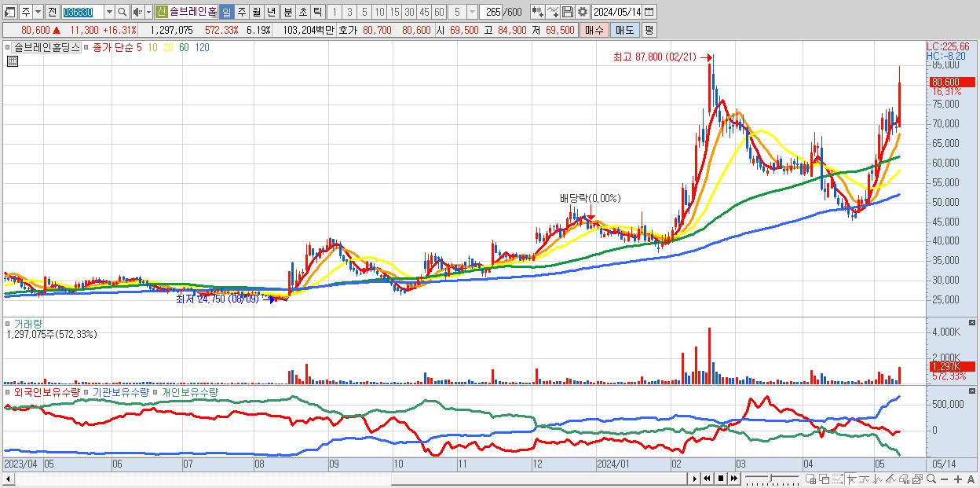Click the 평 button
Screen dimensions: 980x488
point(649,30)
